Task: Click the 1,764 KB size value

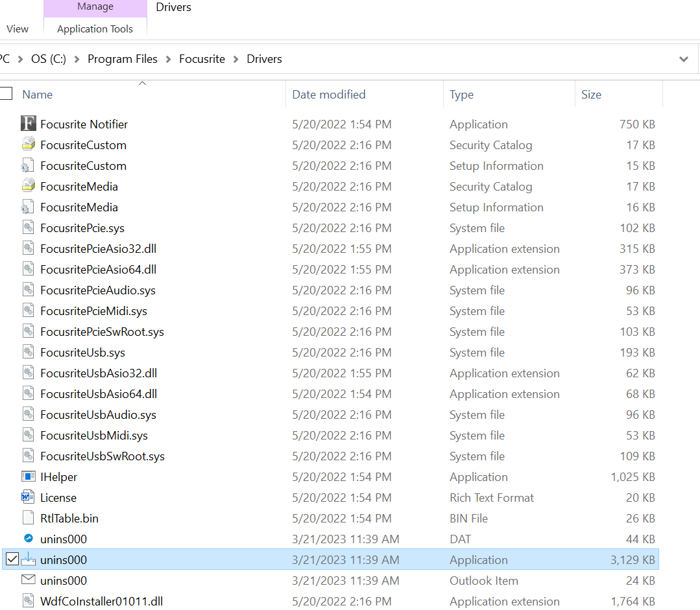Action: coord(633,602)
